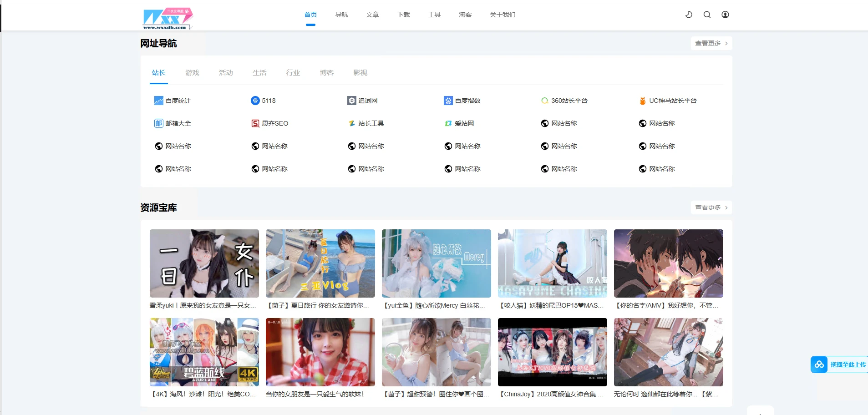Go to 关于我们 in the top menu
Image resolution: width=868 pixels, height=415 pixels.
[x=503, y=15]
